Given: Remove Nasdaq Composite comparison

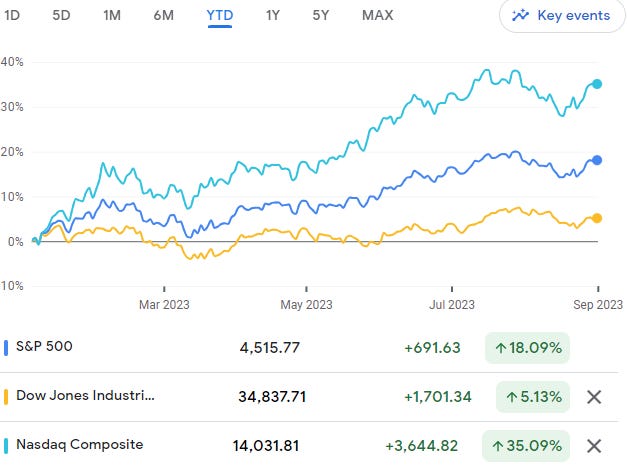Looking at the screenshot, I should tap(594, 446).
